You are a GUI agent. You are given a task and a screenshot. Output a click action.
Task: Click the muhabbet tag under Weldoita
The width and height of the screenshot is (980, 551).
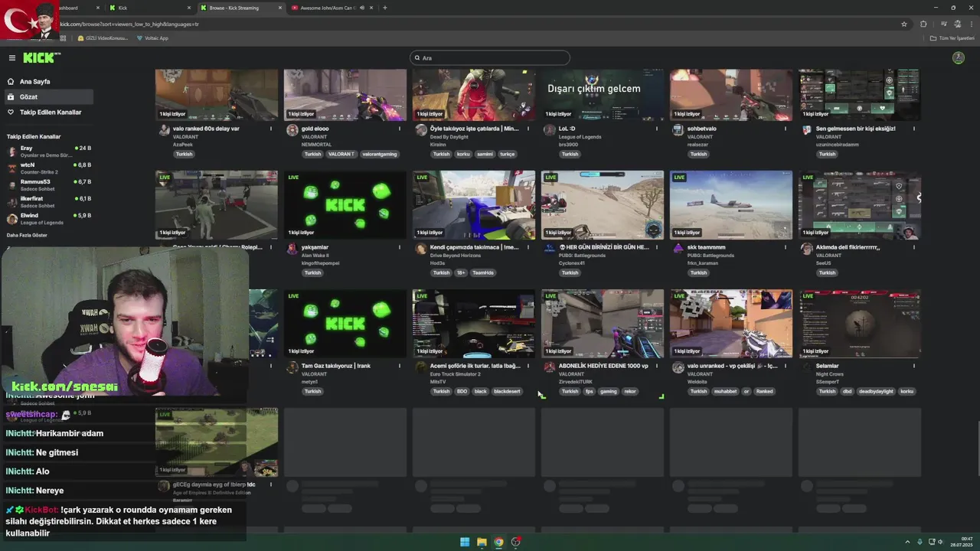coord(725,391)
